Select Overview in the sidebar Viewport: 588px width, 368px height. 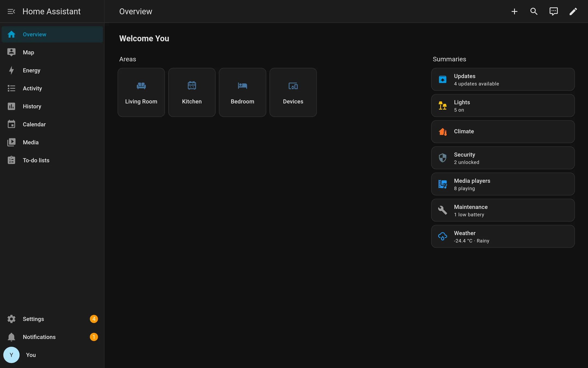click(x=52, y=34)
